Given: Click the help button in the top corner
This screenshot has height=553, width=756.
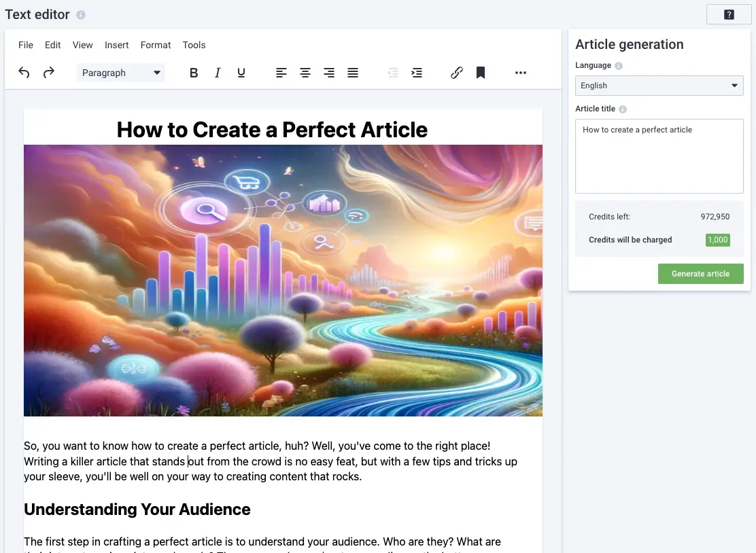Looking at the screenshot, I should click(x=728, y=14).
